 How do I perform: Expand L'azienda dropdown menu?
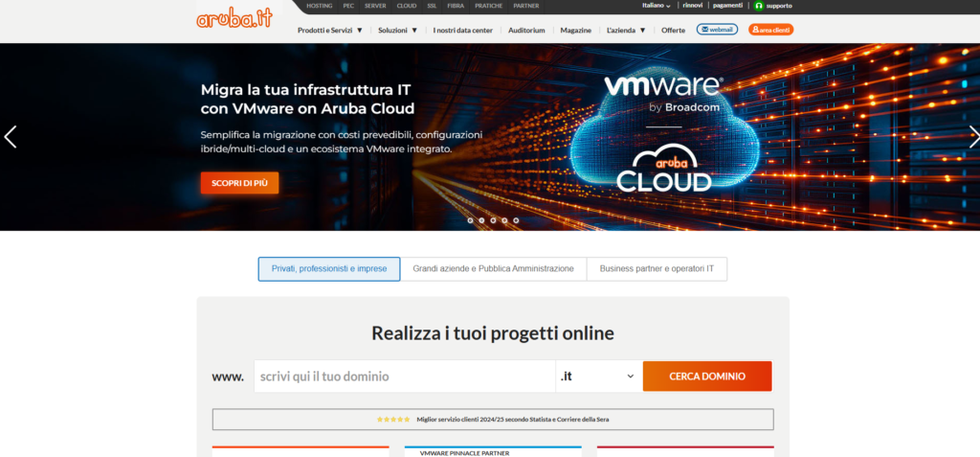click(626, 30)
